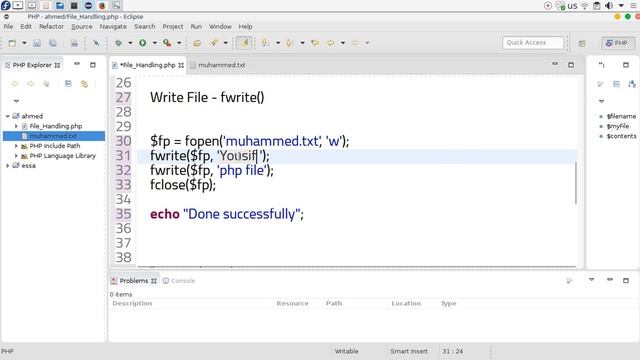This screenshot has height=360, width=640.
Task: Click the Open Type folder icon
Action: pyautogui.click(x=197, y=43)
